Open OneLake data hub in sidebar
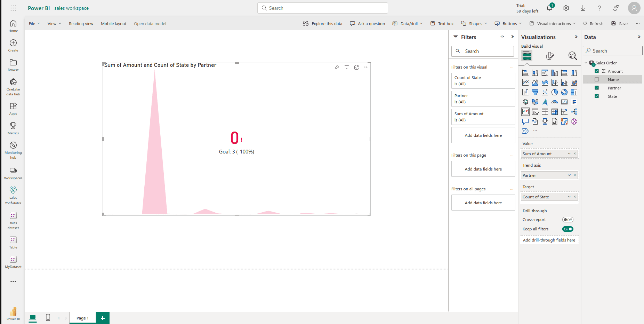The width and height of the screenshot is (644, 324). (x=13, y=87)
